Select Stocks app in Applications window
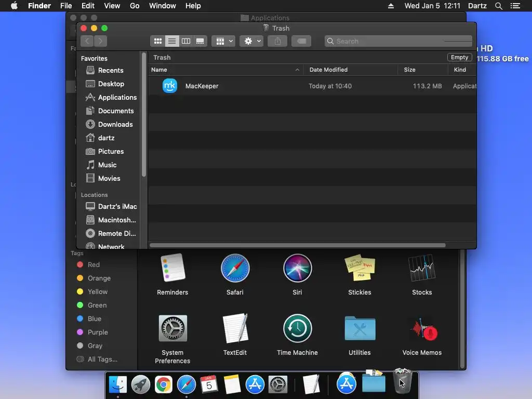The image size is (532, 399). pyautogui.click(x=422, y=275)
